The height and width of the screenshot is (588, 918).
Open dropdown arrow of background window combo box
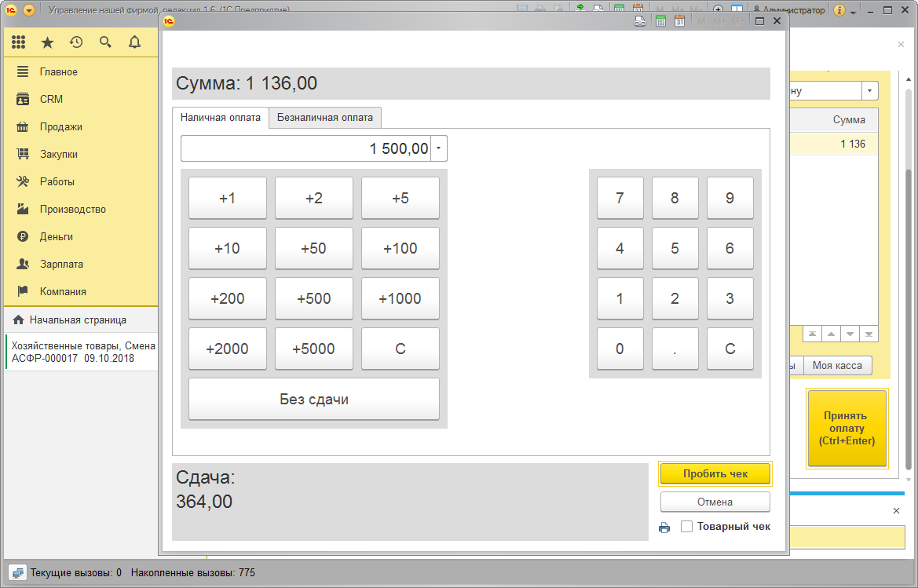[x=869, y=91]
